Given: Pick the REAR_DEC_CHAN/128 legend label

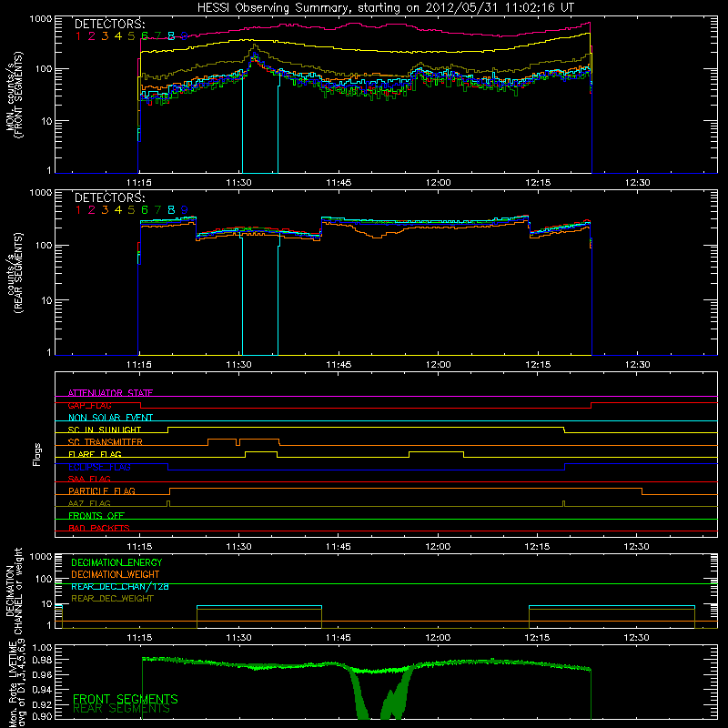Looking at the screenshot, I should click(x=120, y=586).
